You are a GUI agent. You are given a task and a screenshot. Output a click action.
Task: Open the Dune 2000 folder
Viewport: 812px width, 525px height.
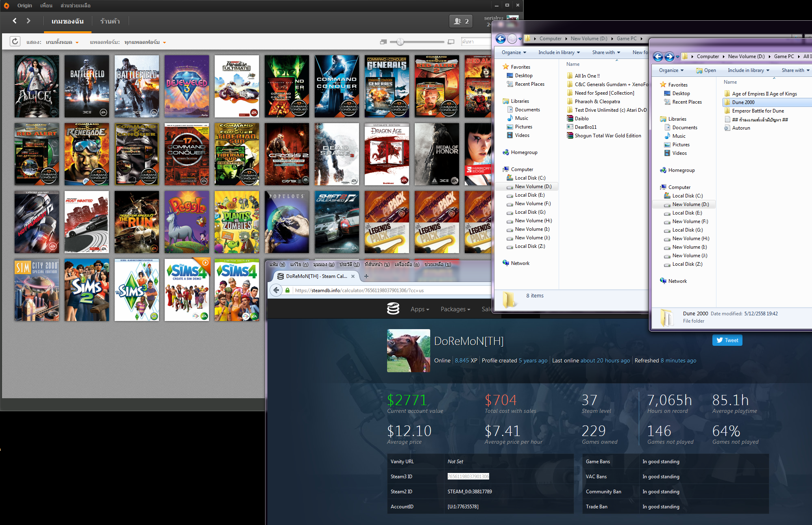(743, 102)
